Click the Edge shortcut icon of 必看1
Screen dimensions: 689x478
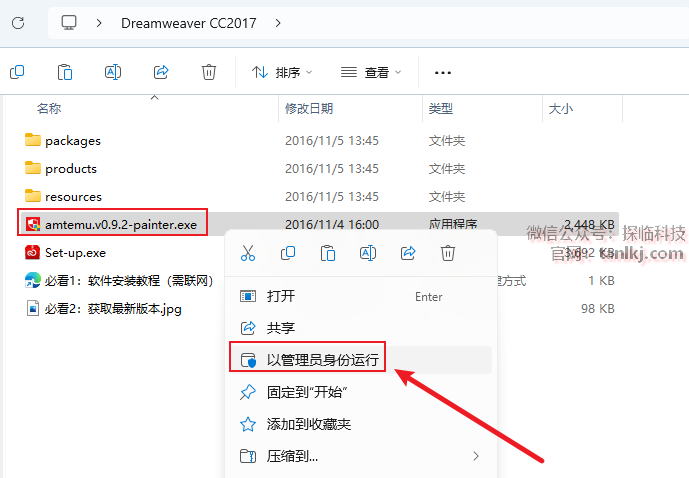pyautogui.click(x=33, y=280)
